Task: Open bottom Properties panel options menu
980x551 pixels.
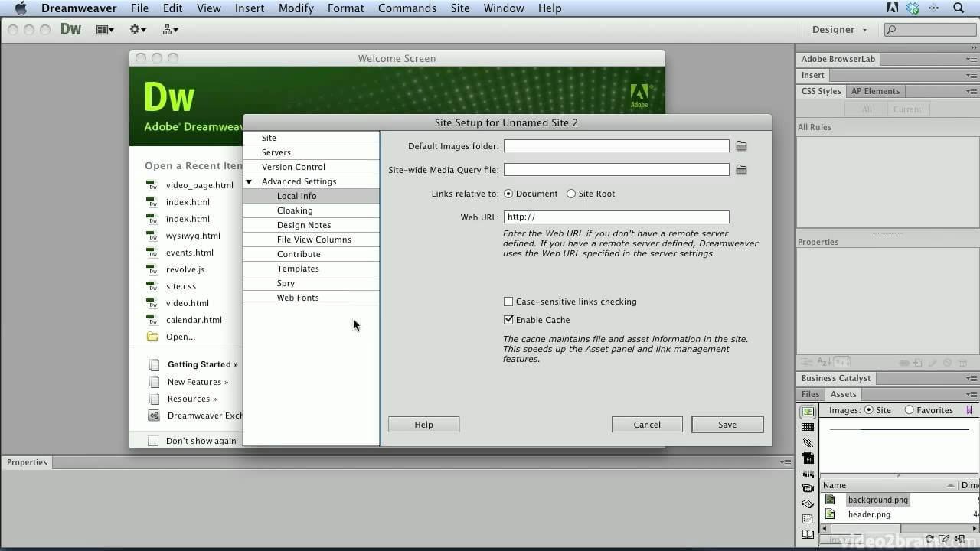Action: (x=786, y=462)
